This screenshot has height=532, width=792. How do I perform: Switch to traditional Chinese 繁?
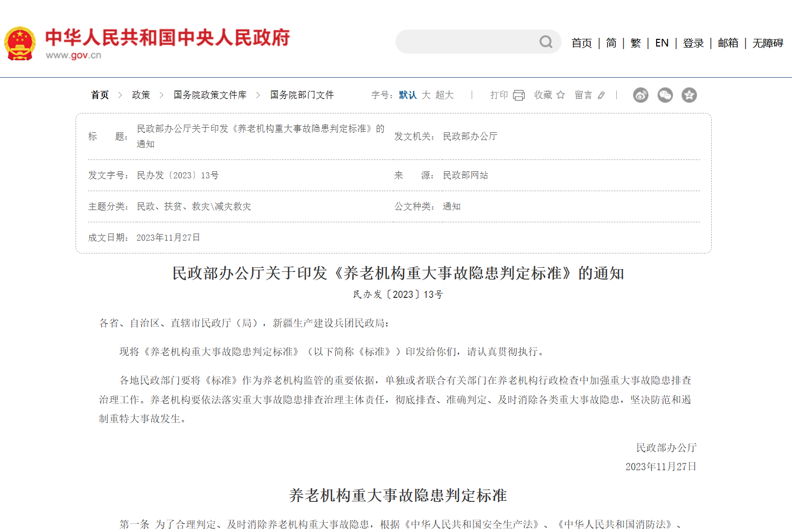(x=636, y=43)
